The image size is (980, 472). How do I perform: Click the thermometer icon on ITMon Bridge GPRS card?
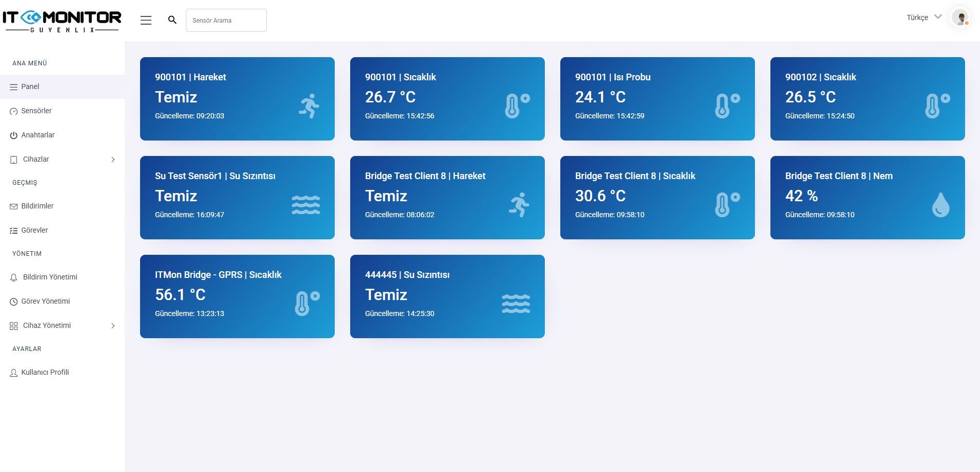[307, 304]
